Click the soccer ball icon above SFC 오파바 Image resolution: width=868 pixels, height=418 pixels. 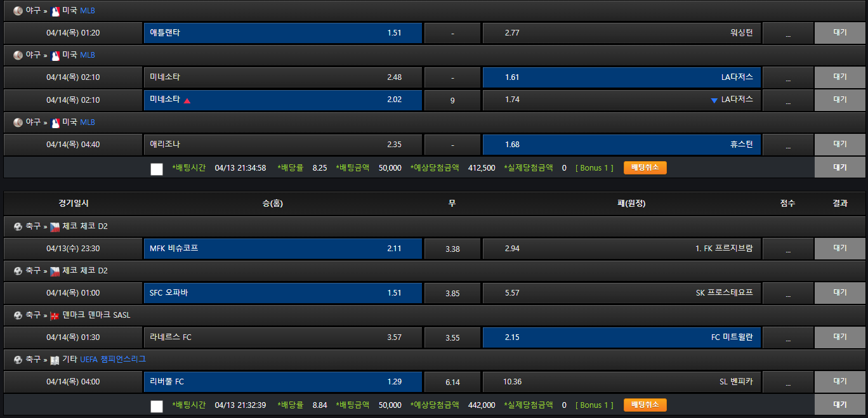click(x=18, y=271)
